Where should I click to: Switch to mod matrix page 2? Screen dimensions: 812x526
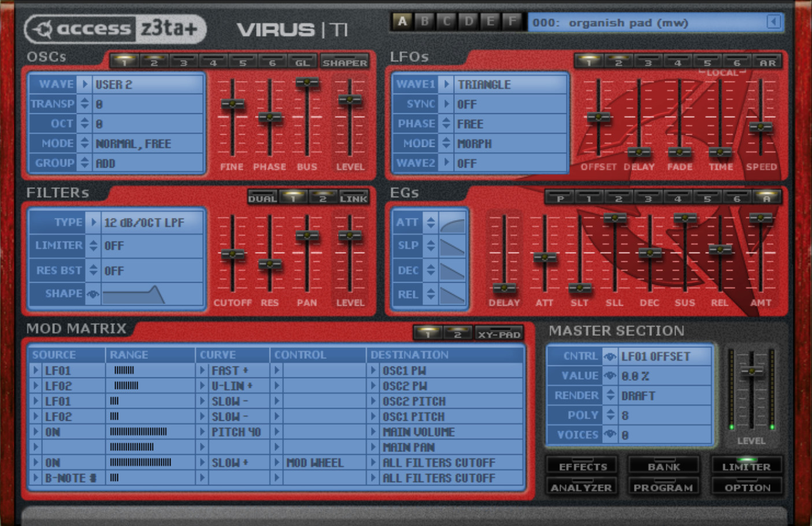click(x=457, y=334)
